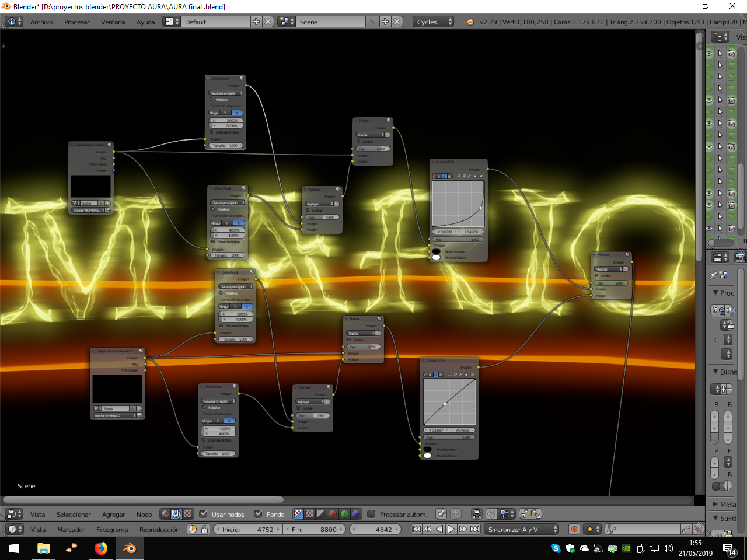
Task: Select the compositing node tree type icon
Action: (x=176, y=514)
